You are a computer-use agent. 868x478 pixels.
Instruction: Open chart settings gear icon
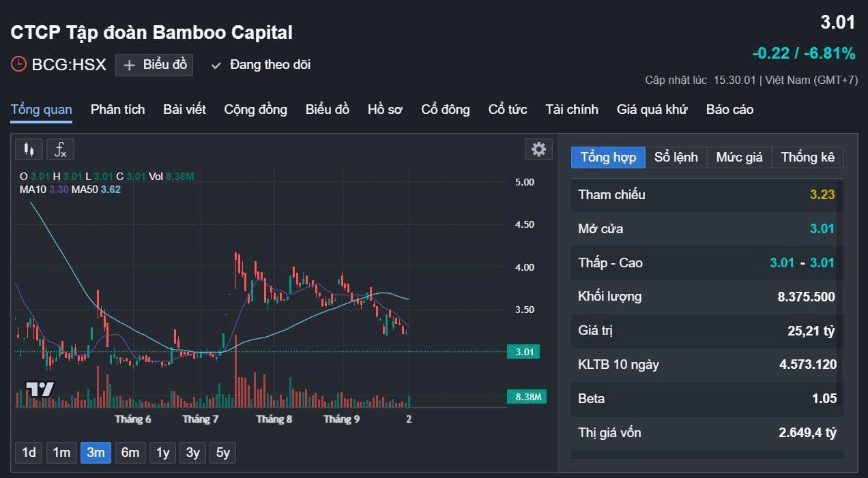tap(538, 149)
